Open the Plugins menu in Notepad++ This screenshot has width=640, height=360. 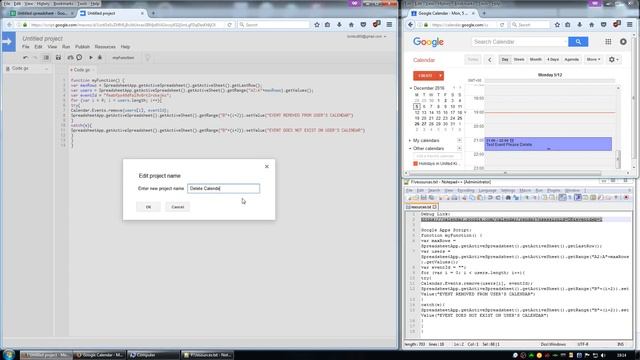click(x=553, y=191)
